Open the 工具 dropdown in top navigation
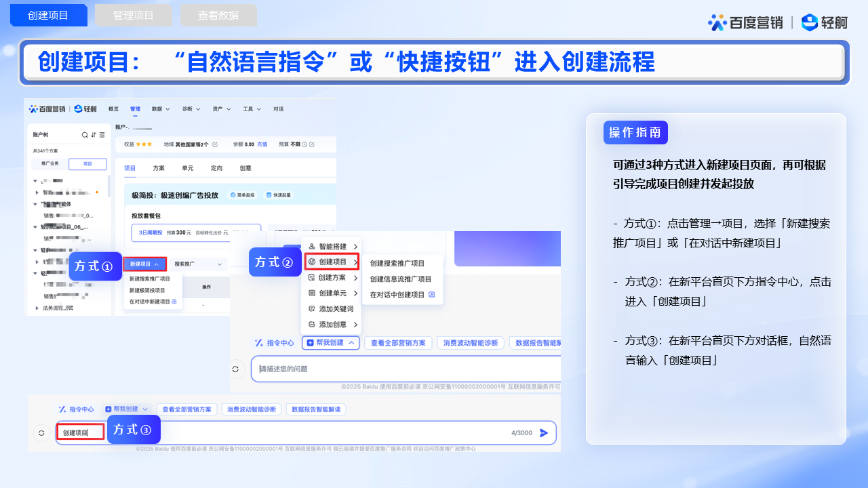The height and width of the screenshot is (488, 868). [x=252, y=108]
